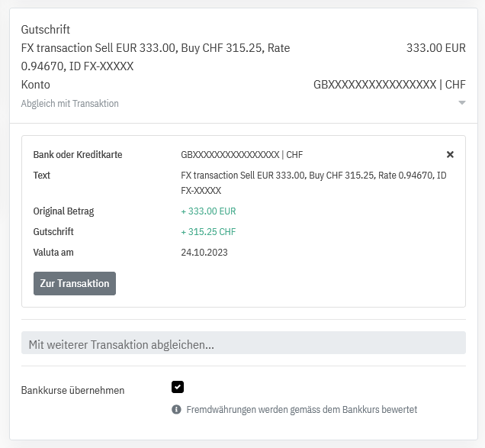This screenshot has height=448, width=485.
Task: Click the Valuta am label
Action: [x=53, y=253]
